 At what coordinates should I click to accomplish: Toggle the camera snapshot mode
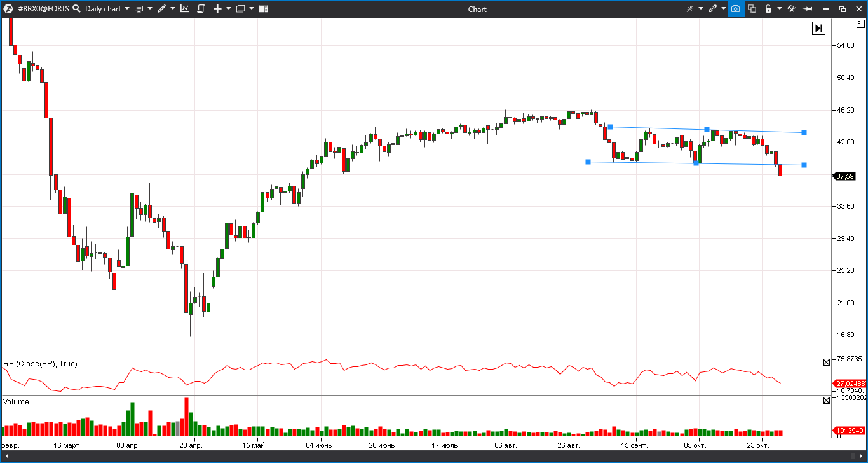click(736, 8)
